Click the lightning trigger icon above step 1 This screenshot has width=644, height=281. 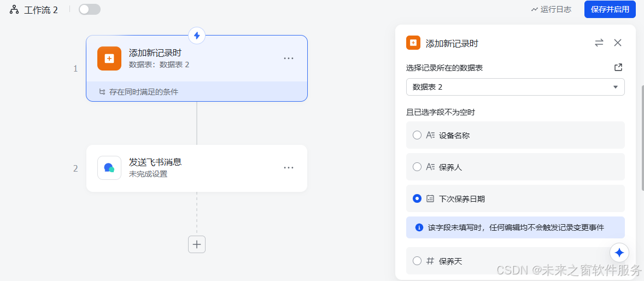click(197, 36)
